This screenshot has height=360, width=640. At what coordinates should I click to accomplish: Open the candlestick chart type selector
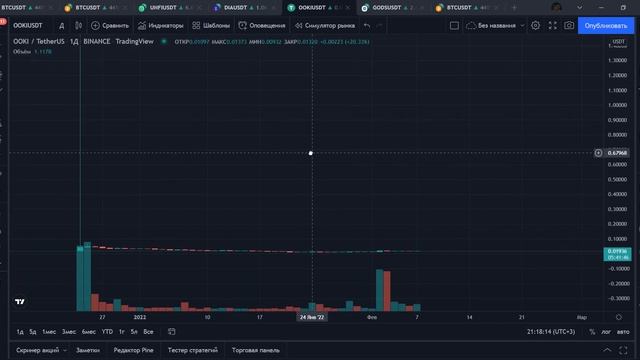pos(78,25)
